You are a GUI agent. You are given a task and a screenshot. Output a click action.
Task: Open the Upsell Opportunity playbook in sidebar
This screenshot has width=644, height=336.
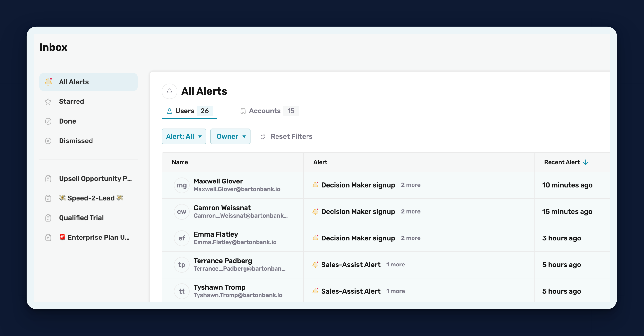coord(95,179)
